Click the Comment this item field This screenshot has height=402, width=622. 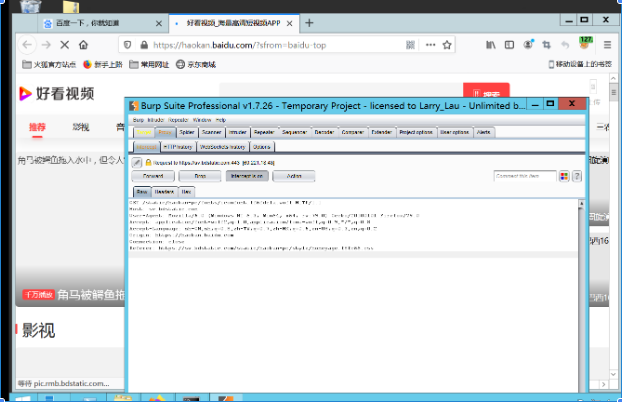525,176
